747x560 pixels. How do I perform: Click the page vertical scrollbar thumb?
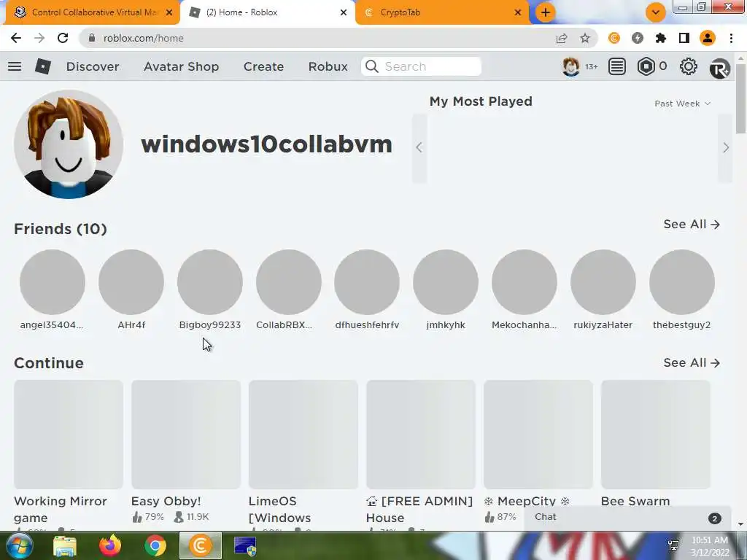click(x=740, y=98)
